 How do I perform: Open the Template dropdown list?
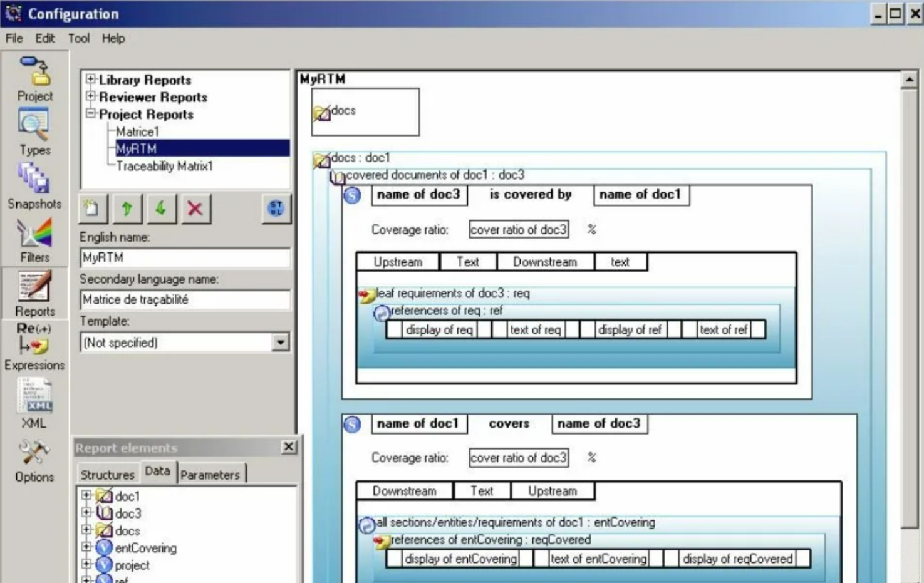280,342
